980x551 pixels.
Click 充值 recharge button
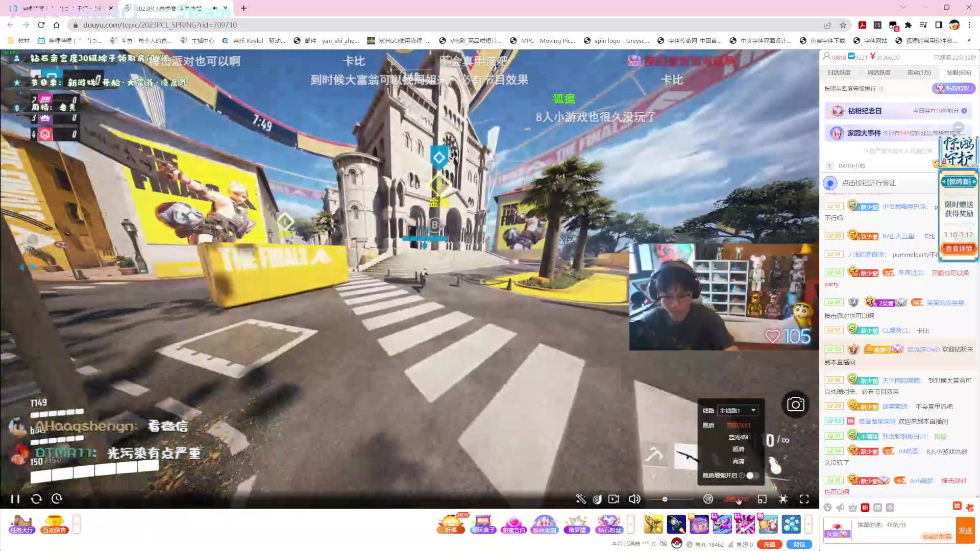pos(769,544)
